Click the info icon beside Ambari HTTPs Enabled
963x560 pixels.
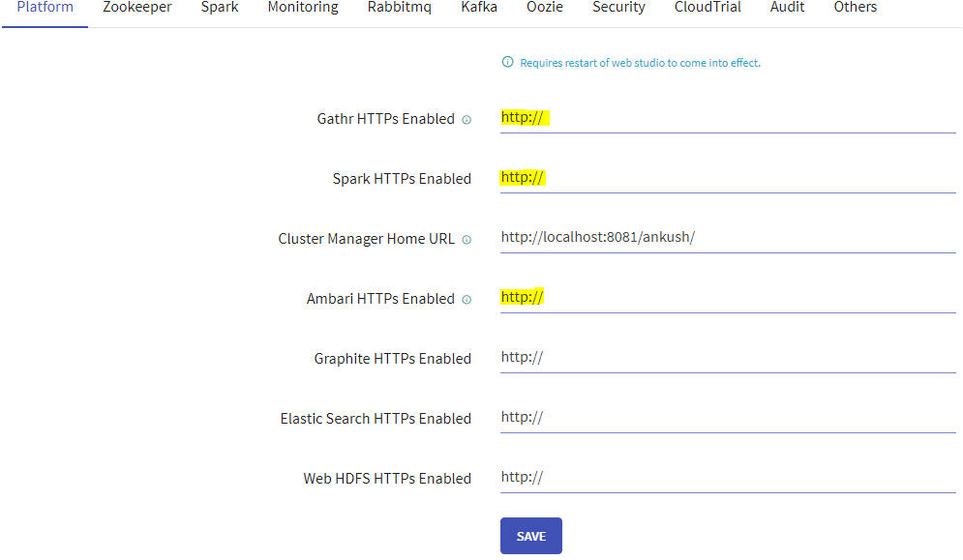(466, 299)
